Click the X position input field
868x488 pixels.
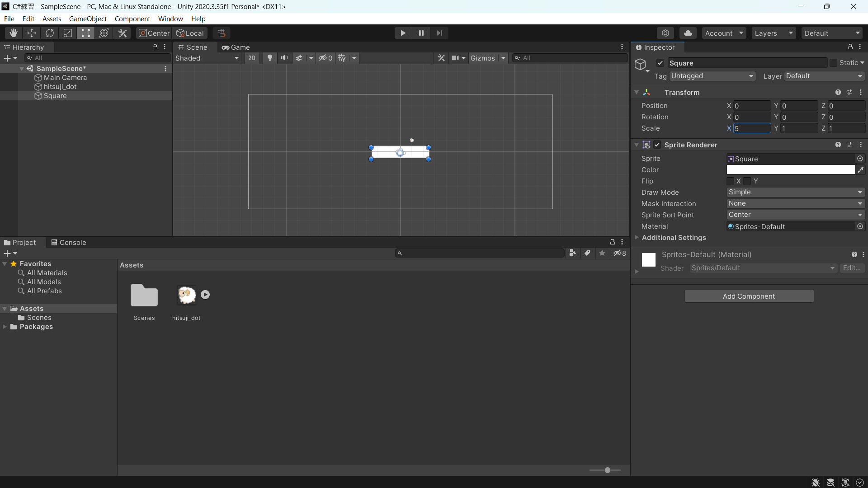tap(750, 105)
